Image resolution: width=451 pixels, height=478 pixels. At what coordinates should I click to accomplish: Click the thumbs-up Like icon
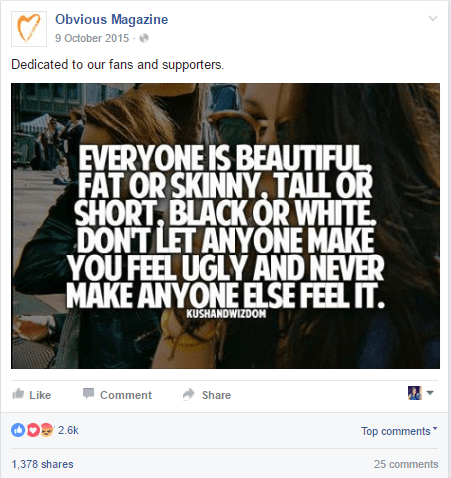pyautogui.click(x=18, y=394)
